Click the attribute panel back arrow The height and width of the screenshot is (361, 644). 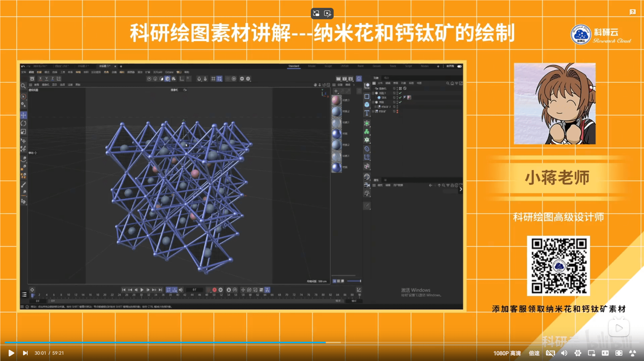tap(430, 186)
